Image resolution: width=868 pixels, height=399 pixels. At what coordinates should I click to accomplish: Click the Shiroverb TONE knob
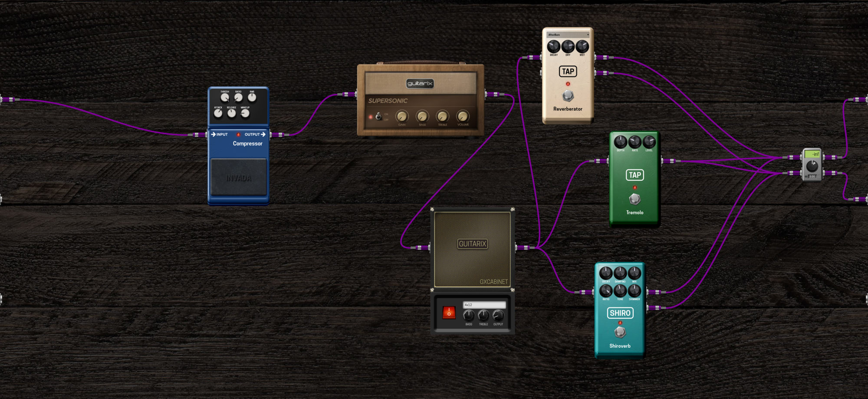point(620,290)
